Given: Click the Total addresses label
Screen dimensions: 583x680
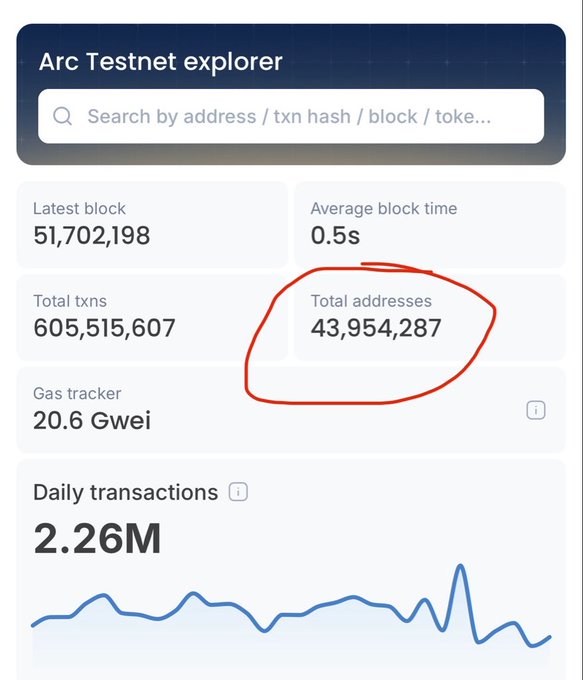Looking at the screenshot, I should pos(371,301).
